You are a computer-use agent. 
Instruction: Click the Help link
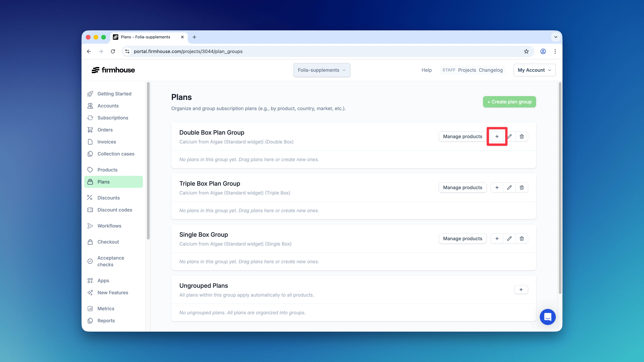[x=426, y=70]
